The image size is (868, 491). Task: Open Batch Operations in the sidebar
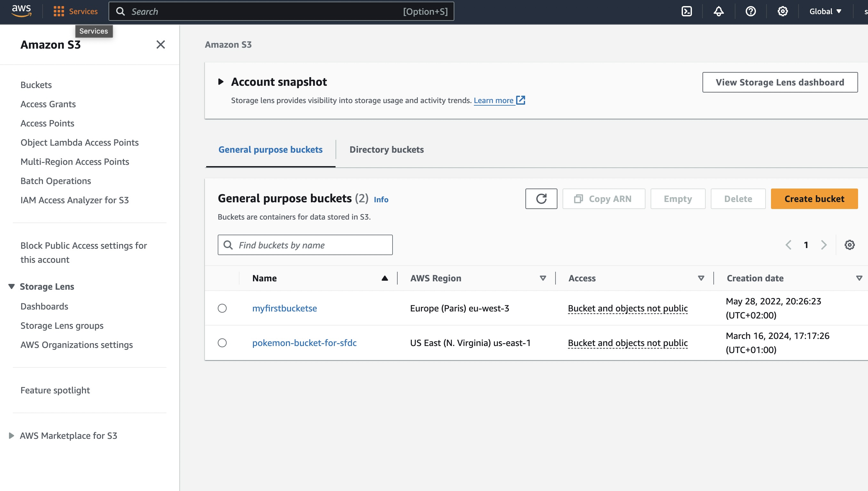tap(56, 181)
